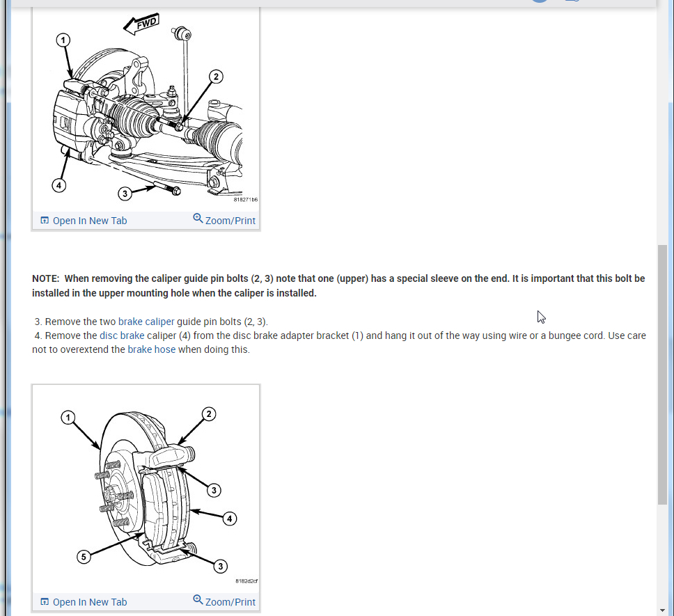Follow the 'brake hose' link
Viewport: 674px width, 616px height.
(x=151, y=349)
